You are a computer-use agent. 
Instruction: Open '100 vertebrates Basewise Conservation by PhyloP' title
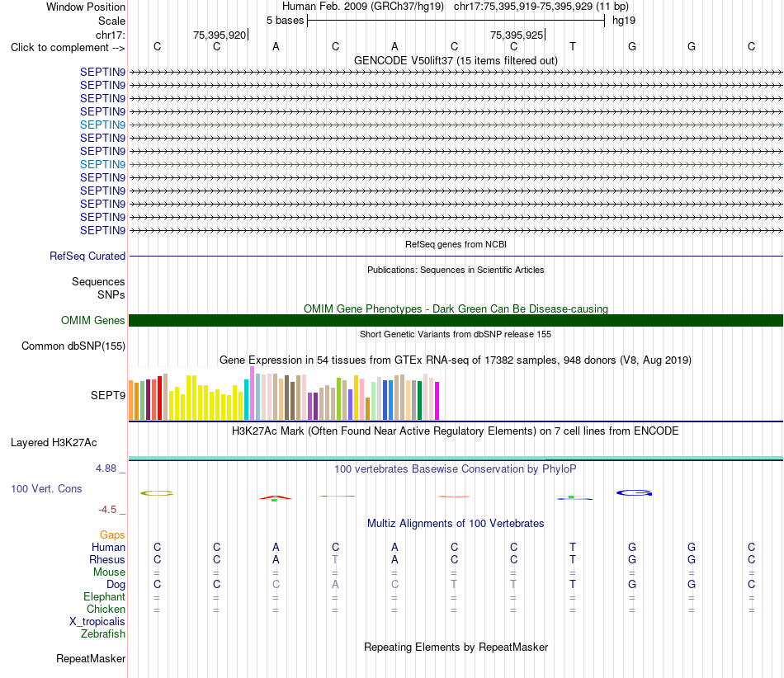(456, 469)
